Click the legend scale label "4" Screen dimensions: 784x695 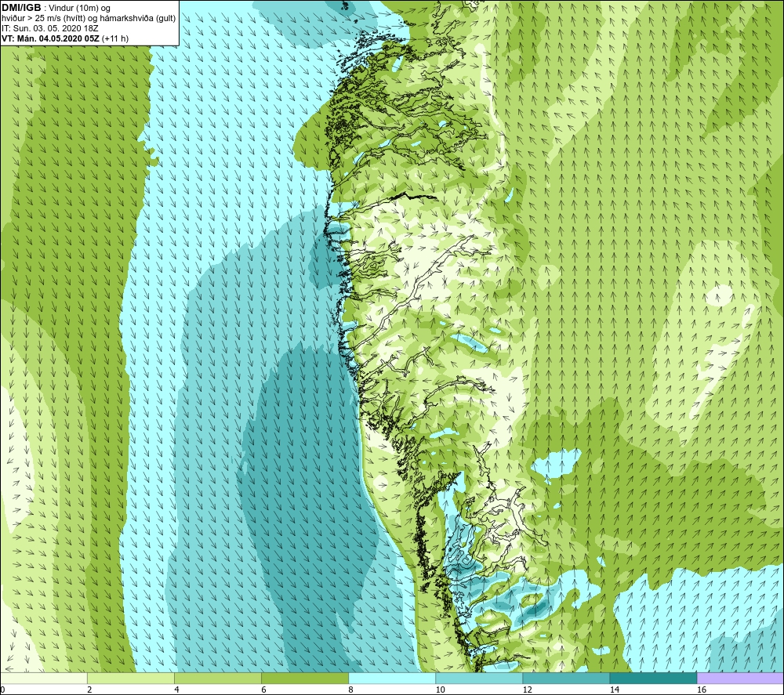pos(177,690)
